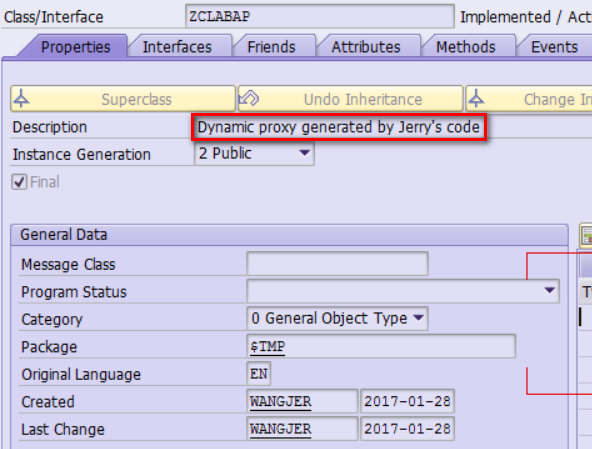Select the Methods tab
Image resolution: width=592 pixels, height=449 pixels.
click(466, 47)
